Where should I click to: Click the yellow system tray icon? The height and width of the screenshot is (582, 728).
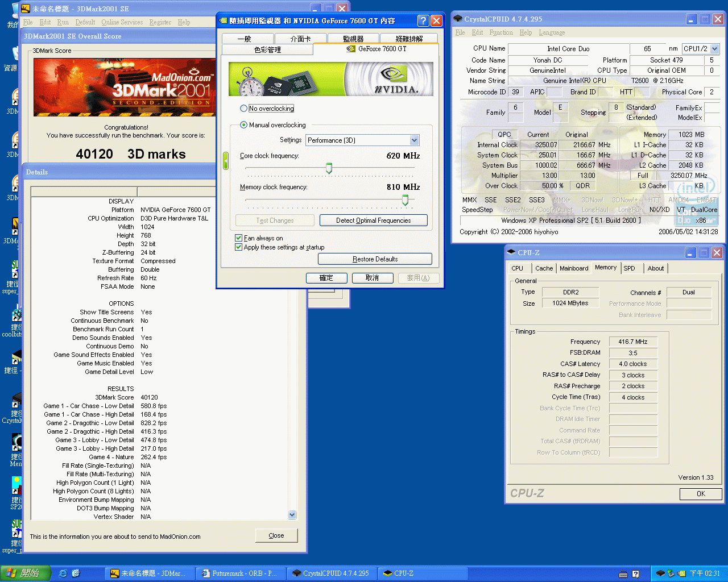(681, 573)
